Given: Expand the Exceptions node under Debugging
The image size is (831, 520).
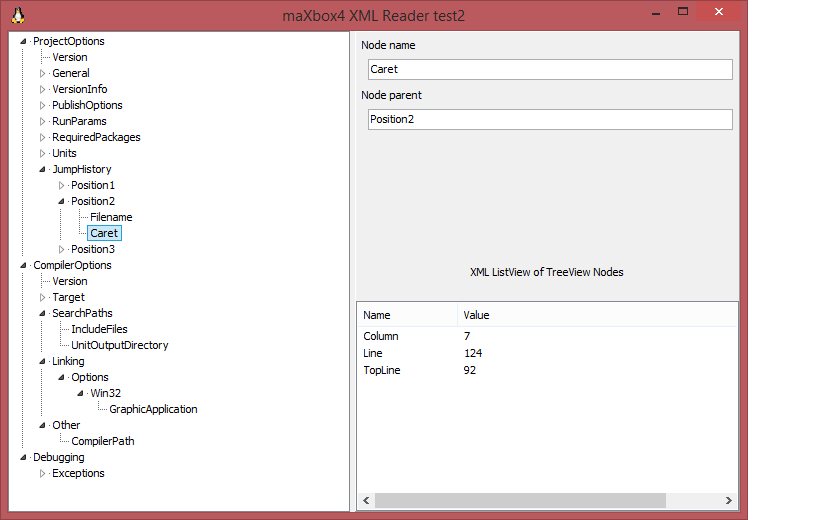Looking at the screenshot, I should point(43,473).
